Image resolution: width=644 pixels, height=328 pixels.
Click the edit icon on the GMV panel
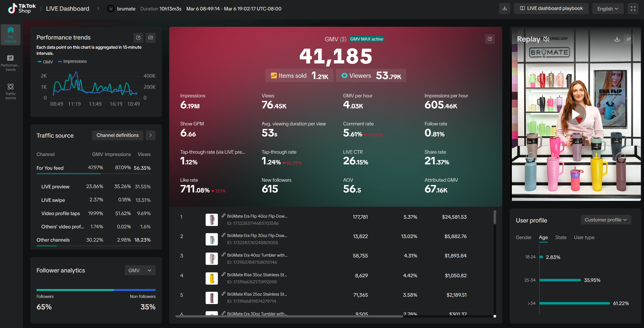tap(490, 39)
